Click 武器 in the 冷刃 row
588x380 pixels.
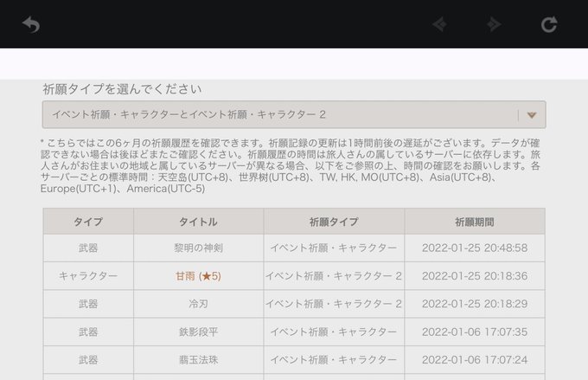point(88,304)
